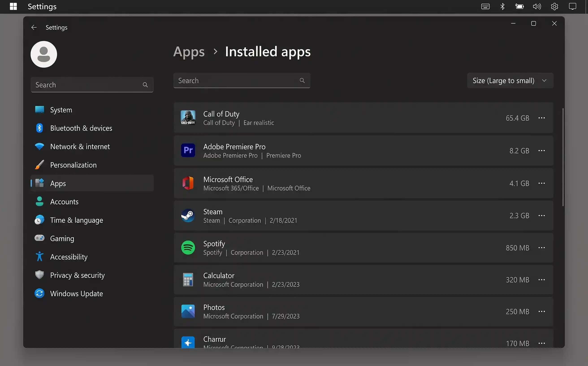Click the battery icon in top bar
Viewport: 588px width, 366px height.
[520, 7]
